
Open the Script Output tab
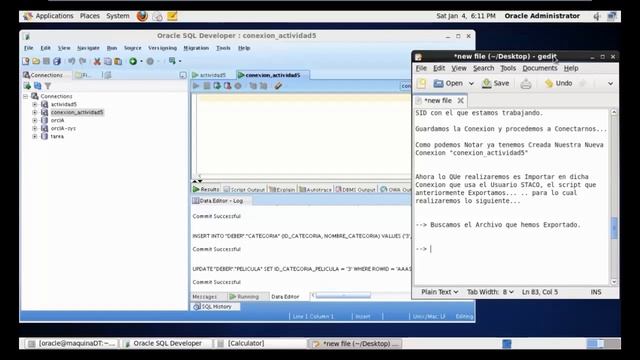pos(244,189)
